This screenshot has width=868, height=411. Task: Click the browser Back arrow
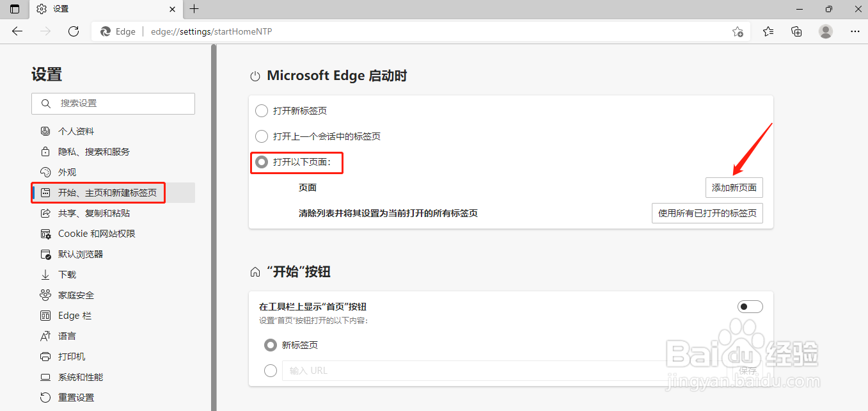tap(17, 31)
